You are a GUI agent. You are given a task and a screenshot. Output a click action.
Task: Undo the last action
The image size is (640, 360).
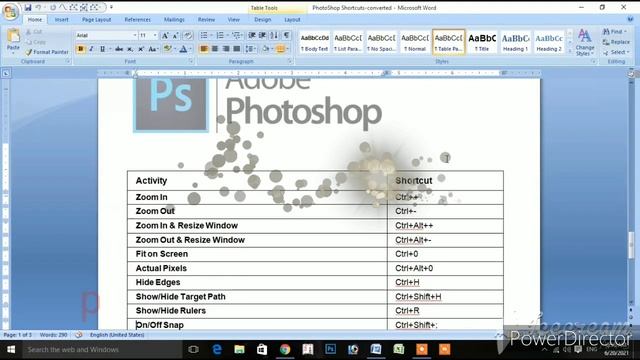point(38,7)
